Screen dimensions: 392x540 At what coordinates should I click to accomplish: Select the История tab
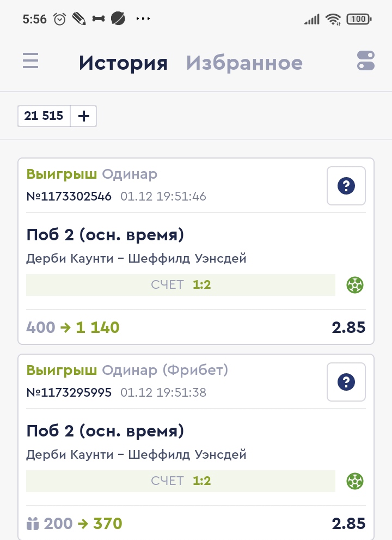(x=123, y=63)
